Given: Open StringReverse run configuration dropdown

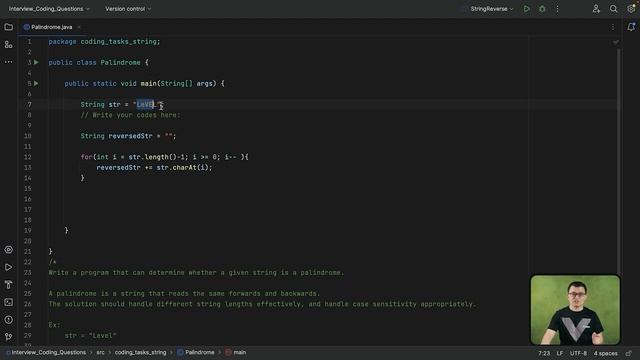Looking at the screenshot, I should click(491, 9).
